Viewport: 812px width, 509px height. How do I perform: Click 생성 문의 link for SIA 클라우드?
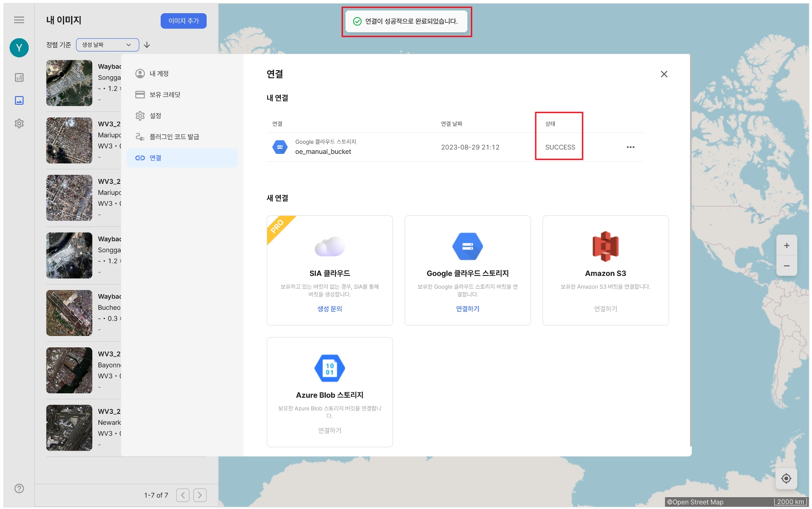click(330, 309)
